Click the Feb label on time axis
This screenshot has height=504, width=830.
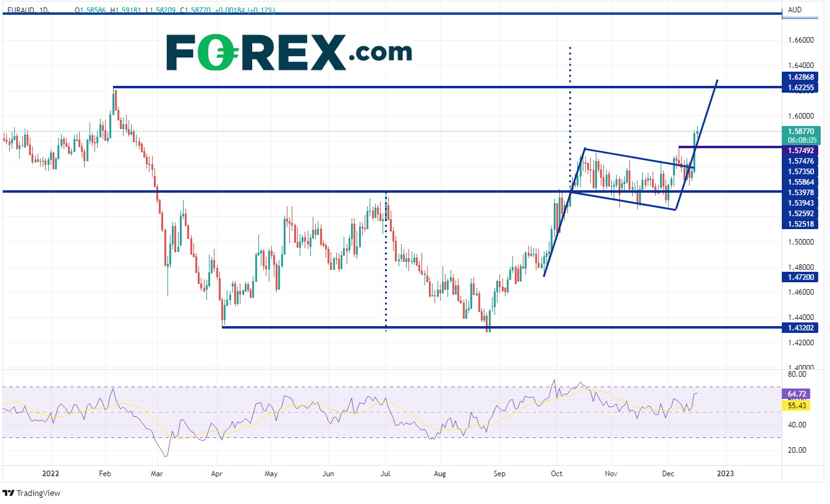(104, 474)
